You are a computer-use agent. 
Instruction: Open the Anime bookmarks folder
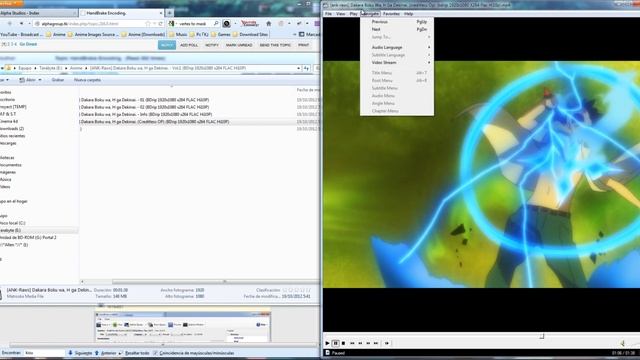(56, 35)
